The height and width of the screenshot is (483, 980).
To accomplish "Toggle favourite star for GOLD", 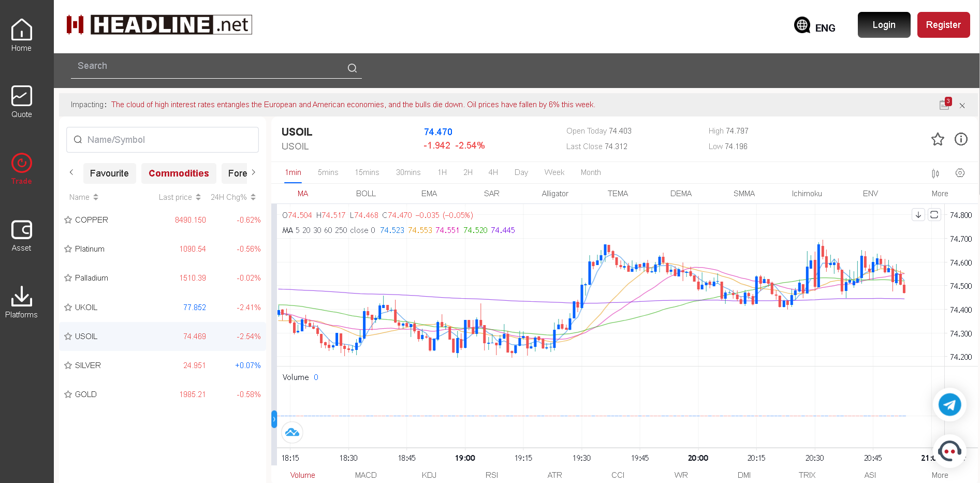I will 68,394.
